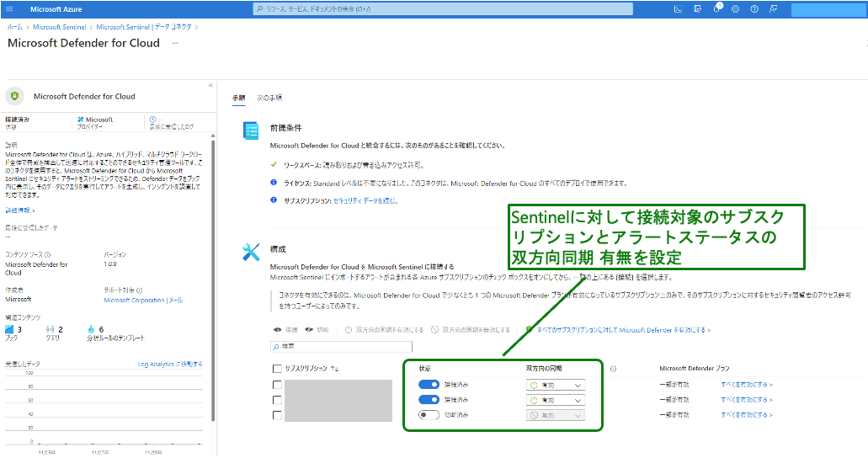Toggle third row 切断済み status switch
The width and height of the screenshot is (868, 458).
(429, 414)
